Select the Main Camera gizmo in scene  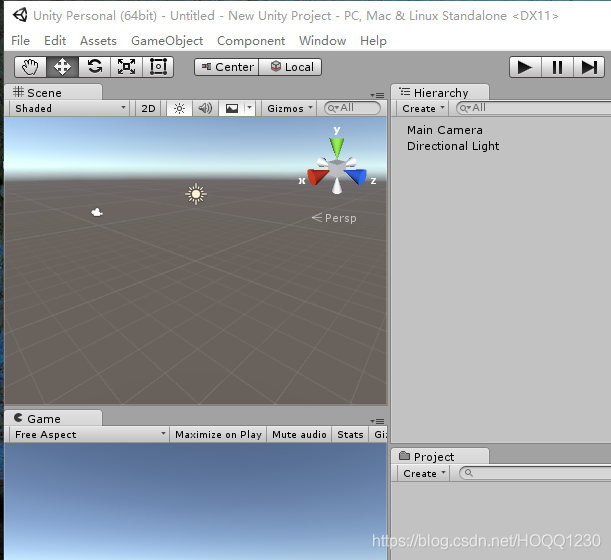(x=97, y=212)
